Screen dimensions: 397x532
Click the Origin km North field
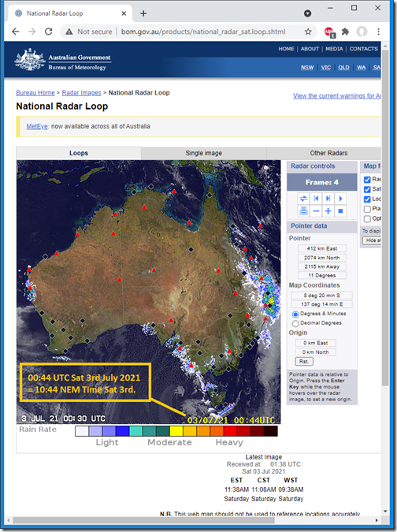pyautogui.click(x=315, y=352)
